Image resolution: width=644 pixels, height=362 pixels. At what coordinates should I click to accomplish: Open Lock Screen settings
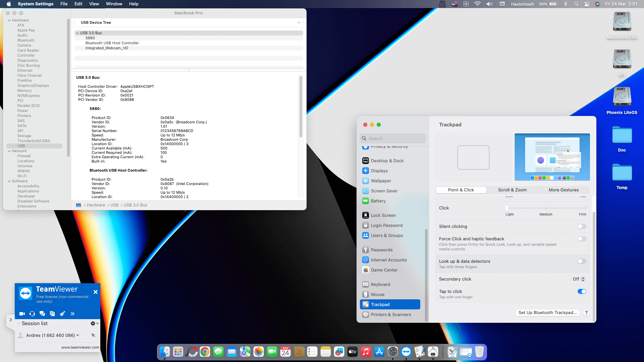tap(390, 215)
